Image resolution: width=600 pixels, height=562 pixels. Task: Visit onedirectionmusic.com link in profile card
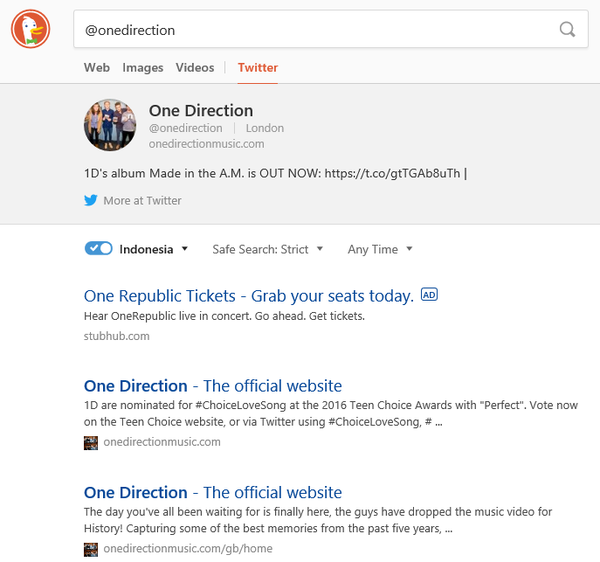tap(206, 144)
